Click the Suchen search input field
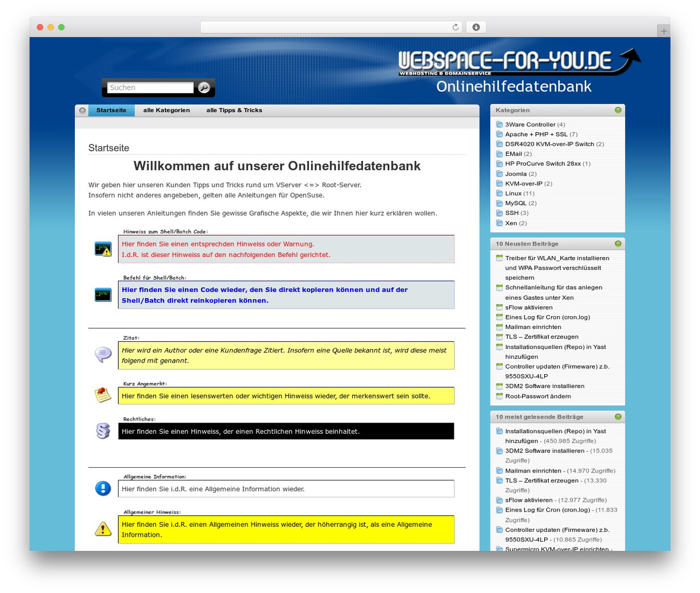 pyautogui.click(x=150, y=88)
